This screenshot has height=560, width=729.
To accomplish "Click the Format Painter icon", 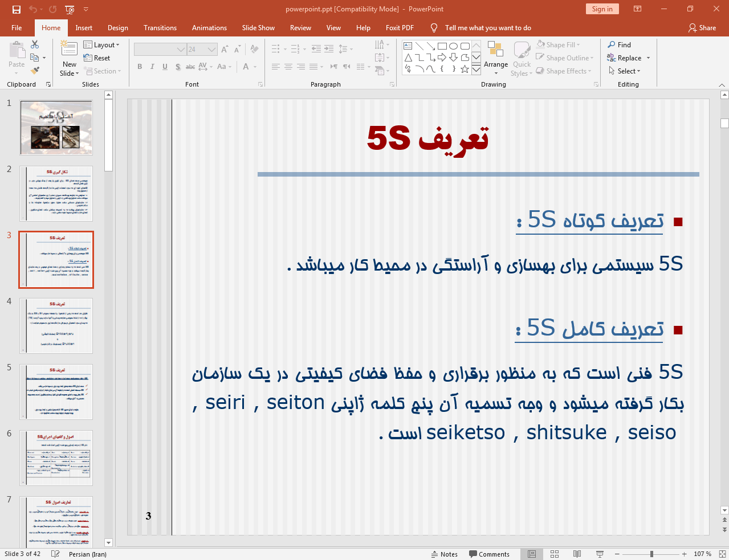I will (x=35, y=71).
